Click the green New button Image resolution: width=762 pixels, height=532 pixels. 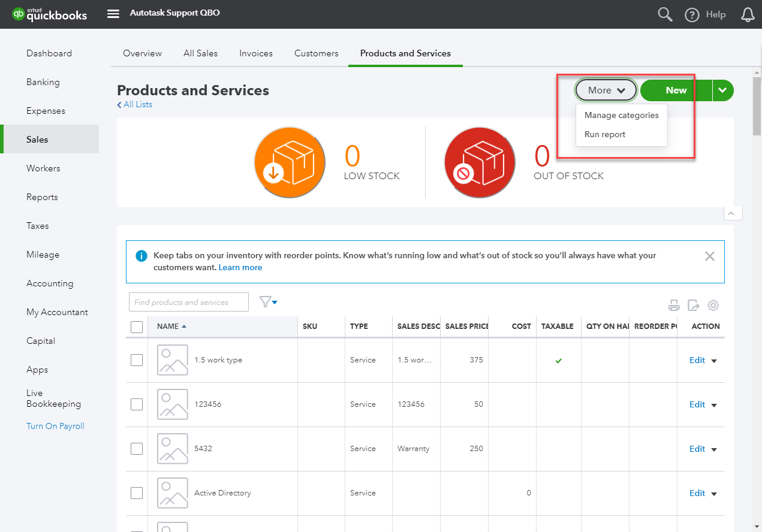676,90
